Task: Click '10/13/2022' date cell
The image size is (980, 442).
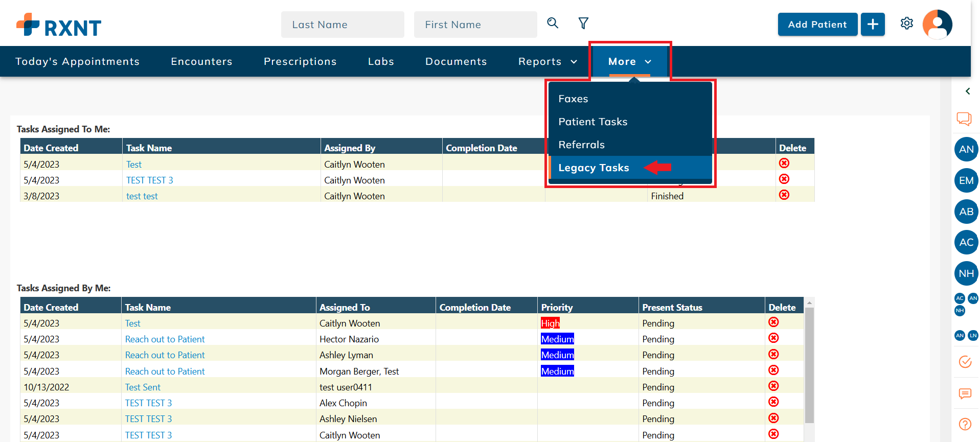Action: click(47, 387)
